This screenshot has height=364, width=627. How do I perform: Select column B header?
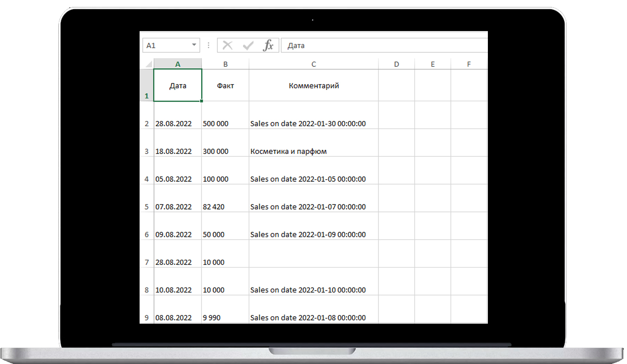(x=225, y=64)
